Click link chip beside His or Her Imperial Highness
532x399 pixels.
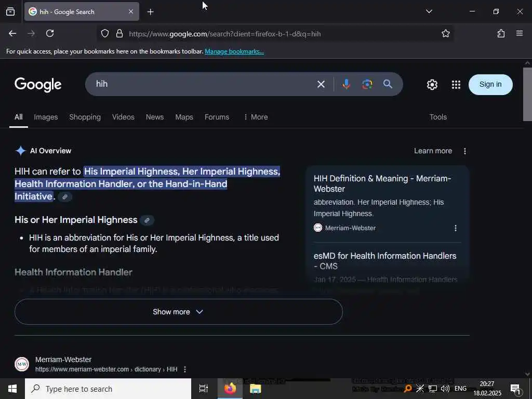147,220
